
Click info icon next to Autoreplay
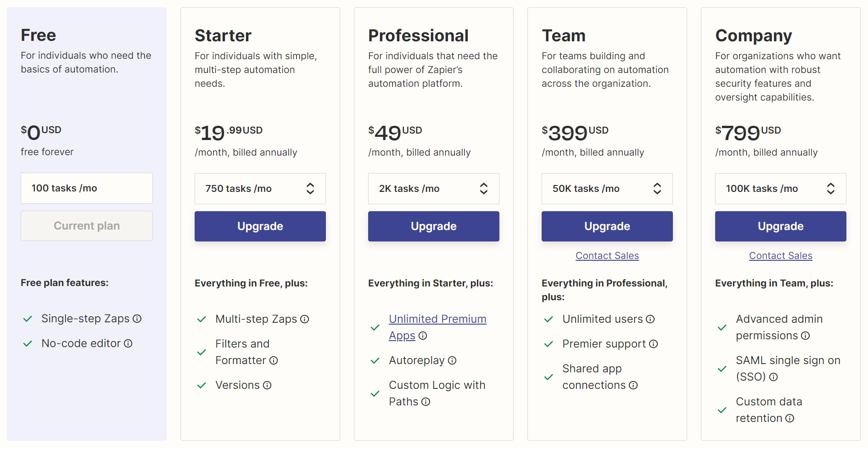(452, 360)
